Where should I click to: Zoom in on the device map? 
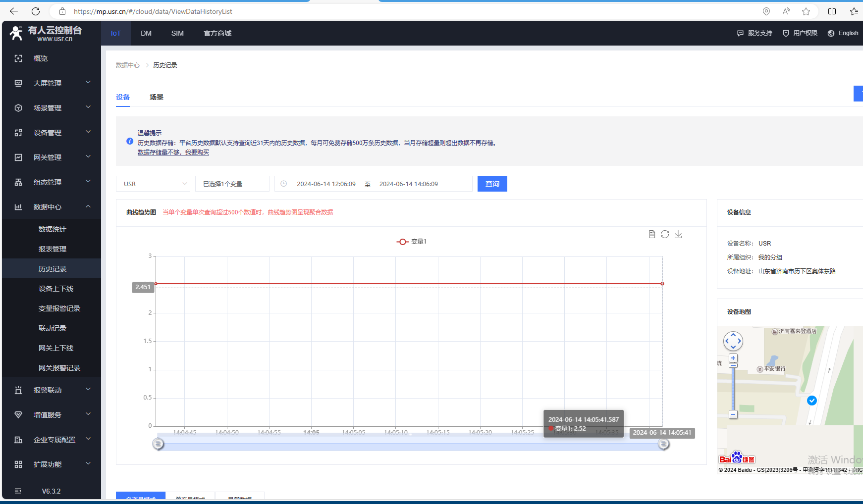(x=733, y=358)
